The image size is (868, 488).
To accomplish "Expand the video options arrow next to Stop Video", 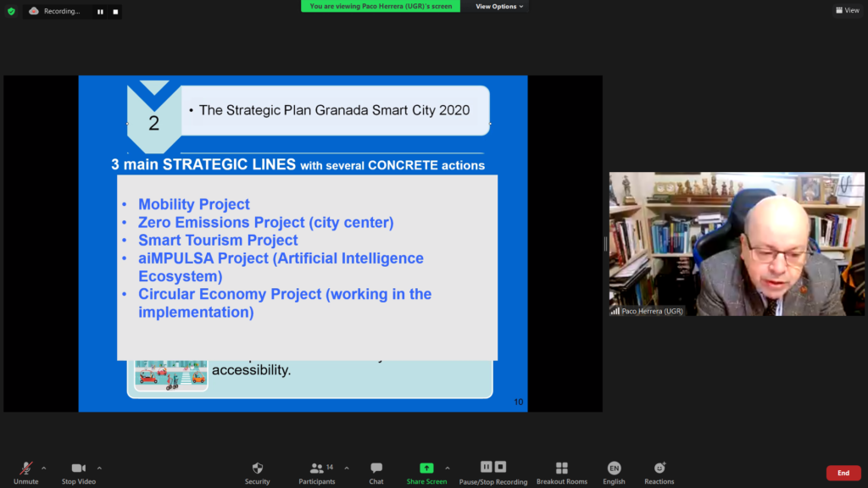I will pyautogui.click(x=99, y=468).
